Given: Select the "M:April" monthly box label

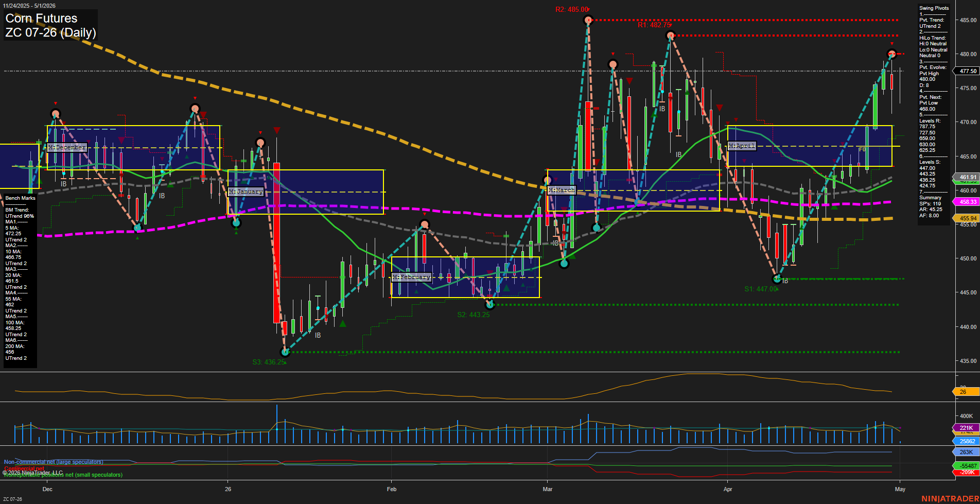Looking at the screenshot, I should point(742,146).
